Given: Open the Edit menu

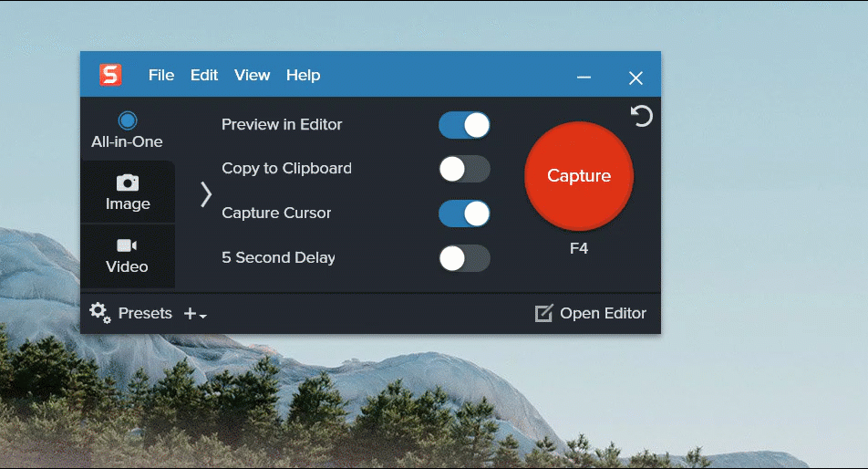Looking at the screenshot, I should pyautogui.click(x=204, y=75).
